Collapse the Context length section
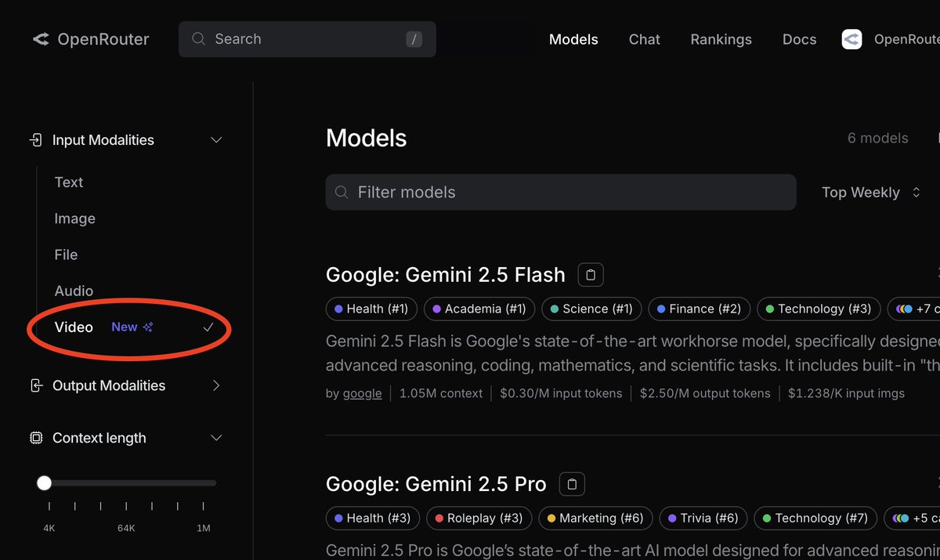 [217, 438]
